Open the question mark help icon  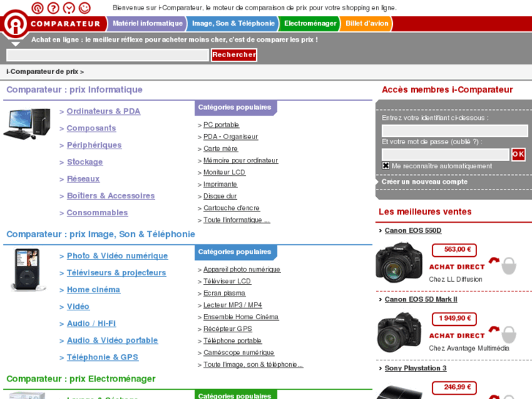(x=53, y=8)
